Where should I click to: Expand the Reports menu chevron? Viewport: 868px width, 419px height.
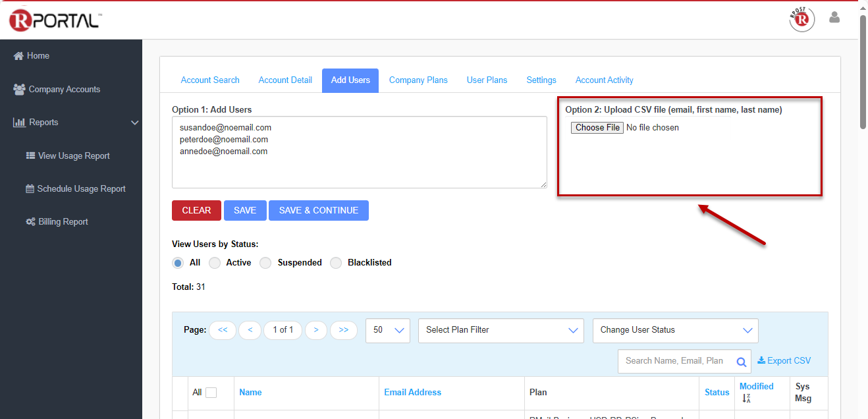[134, 123]
